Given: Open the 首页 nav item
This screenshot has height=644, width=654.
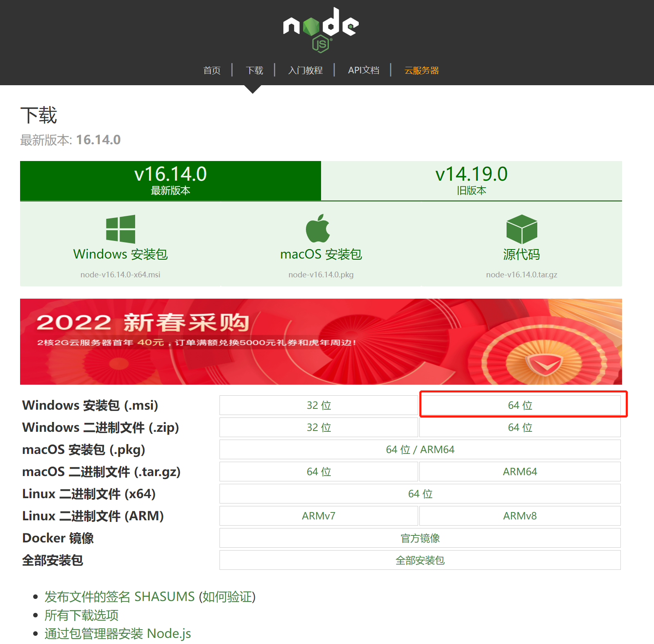Looking at the screenshot, I should pyautogui.click(x=212, y=70).
